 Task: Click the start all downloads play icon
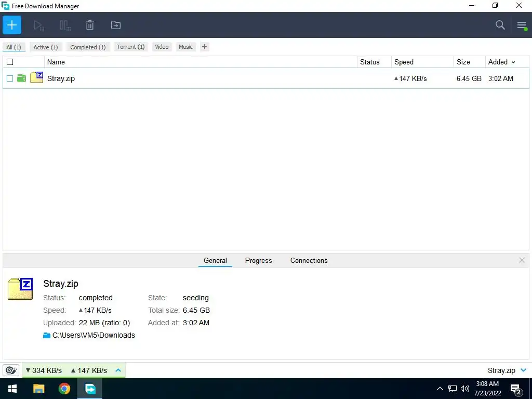coord(38,25)
